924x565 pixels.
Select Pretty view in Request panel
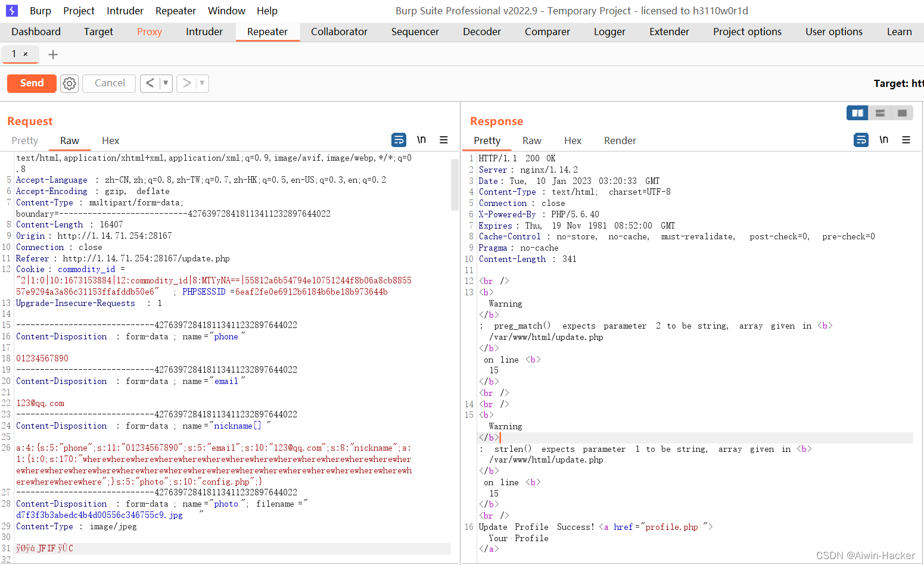(x=25, y=141)
